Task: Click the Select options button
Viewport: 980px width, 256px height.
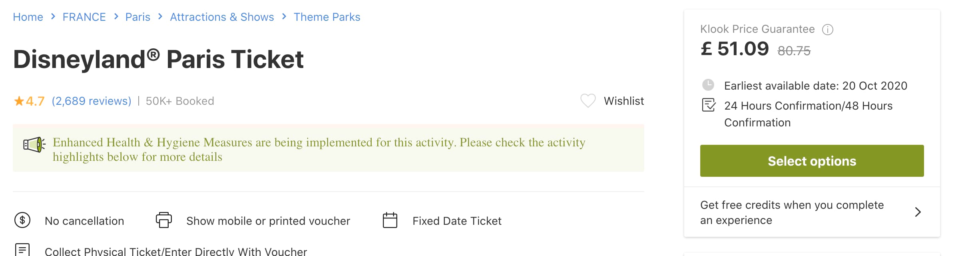Action: click(x=812, y=161)
